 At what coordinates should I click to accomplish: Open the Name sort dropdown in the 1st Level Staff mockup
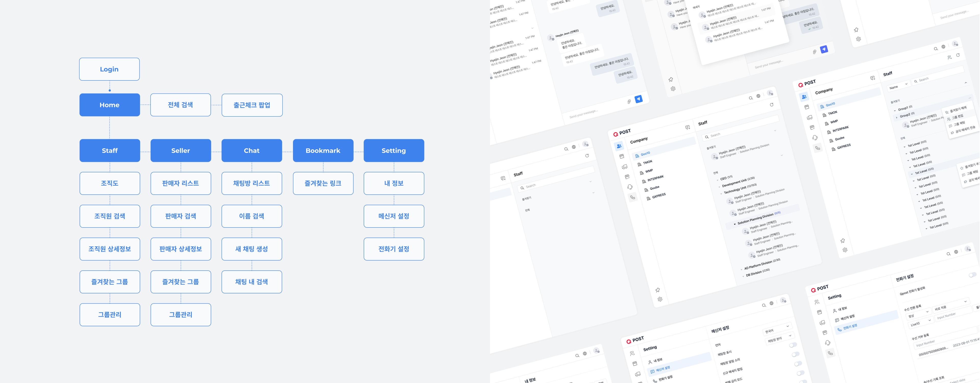tap(899, 86)
